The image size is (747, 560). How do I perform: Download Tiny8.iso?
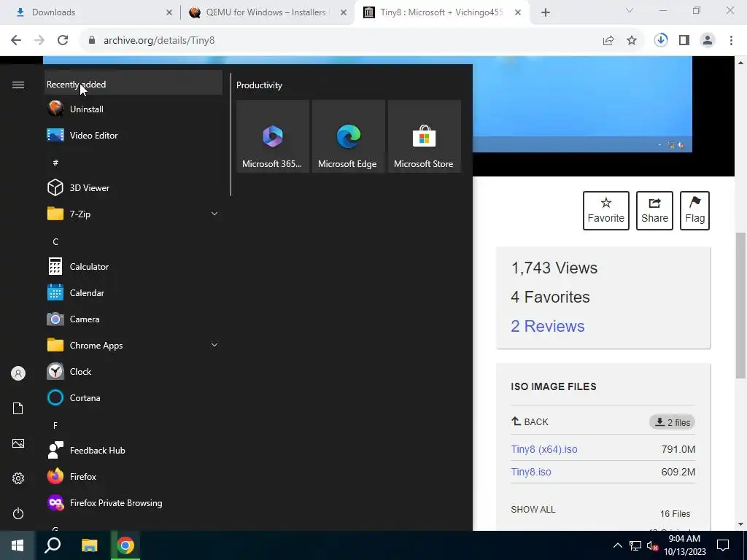[531, 472]
